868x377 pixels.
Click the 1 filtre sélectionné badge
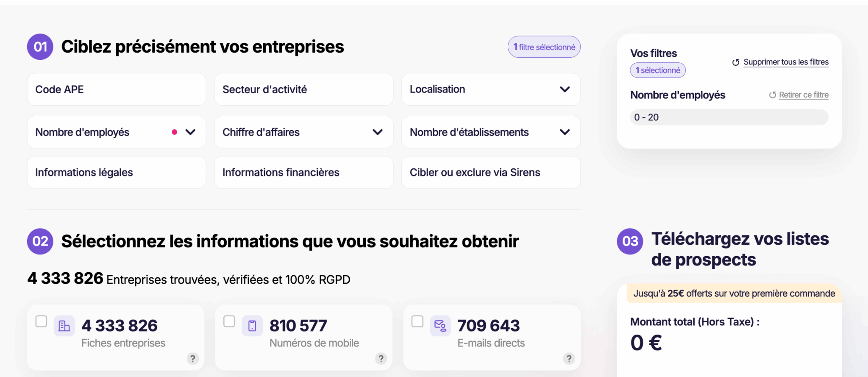click(544, 47)
